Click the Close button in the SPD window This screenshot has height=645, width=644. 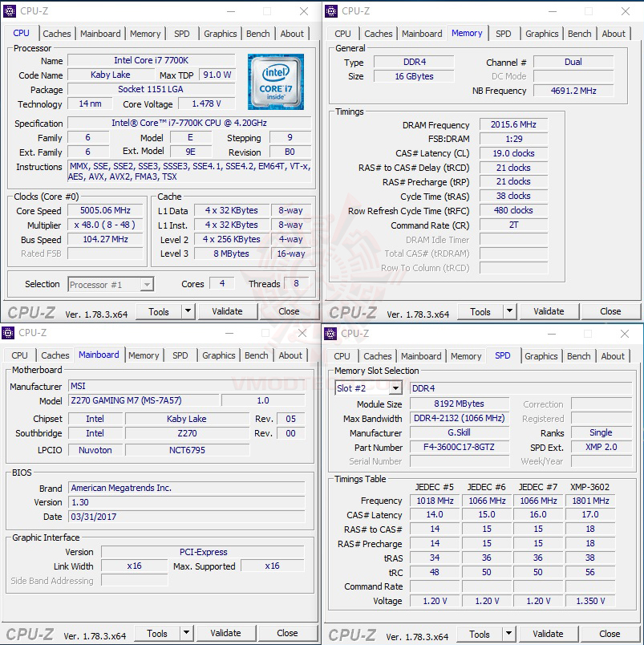610,633
